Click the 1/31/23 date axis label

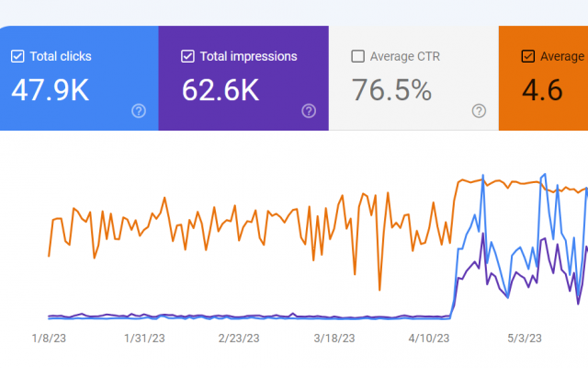point(143,339)
